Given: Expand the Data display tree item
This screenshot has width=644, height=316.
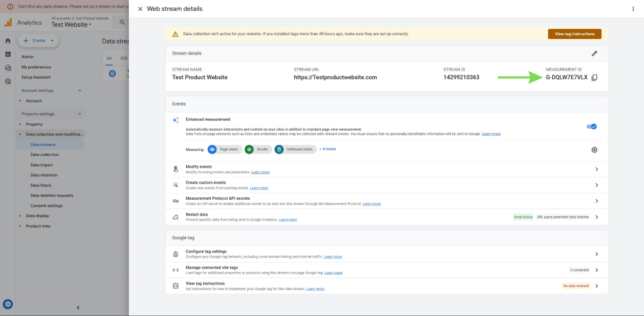Looking at the screenshot, I should tap(21, 216).
